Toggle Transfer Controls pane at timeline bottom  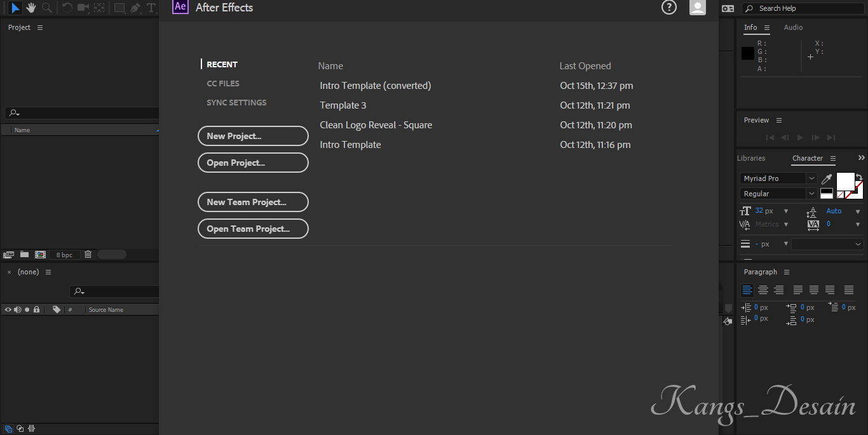[20, 429]
